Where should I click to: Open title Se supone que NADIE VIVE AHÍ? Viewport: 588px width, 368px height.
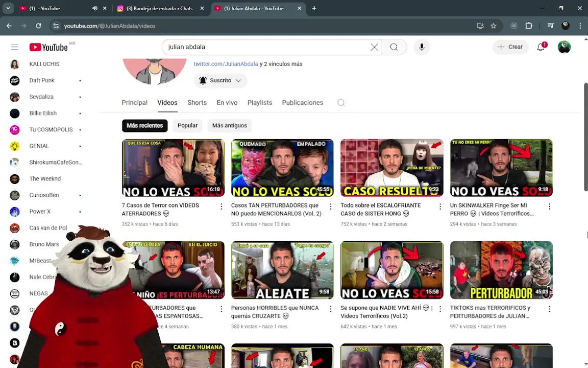tap(386, 312)
